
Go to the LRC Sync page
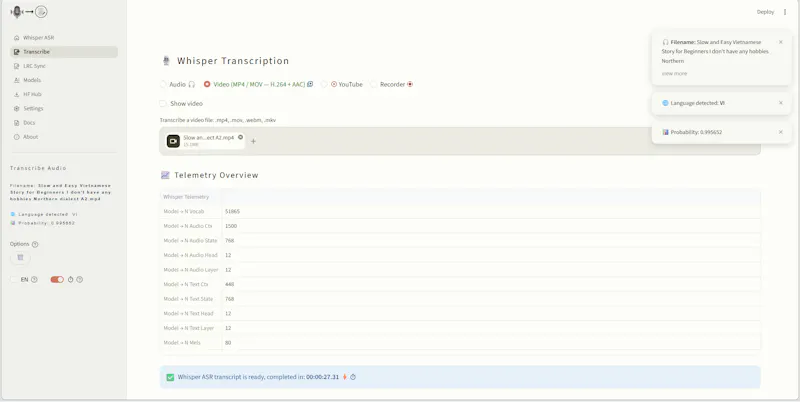34,66
